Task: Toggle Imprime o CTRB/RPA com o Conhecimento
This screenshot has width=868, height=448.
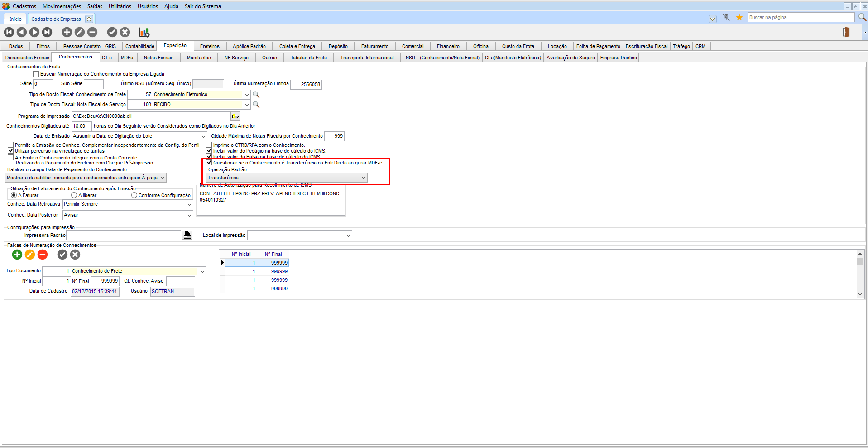Action: point(209,145)
